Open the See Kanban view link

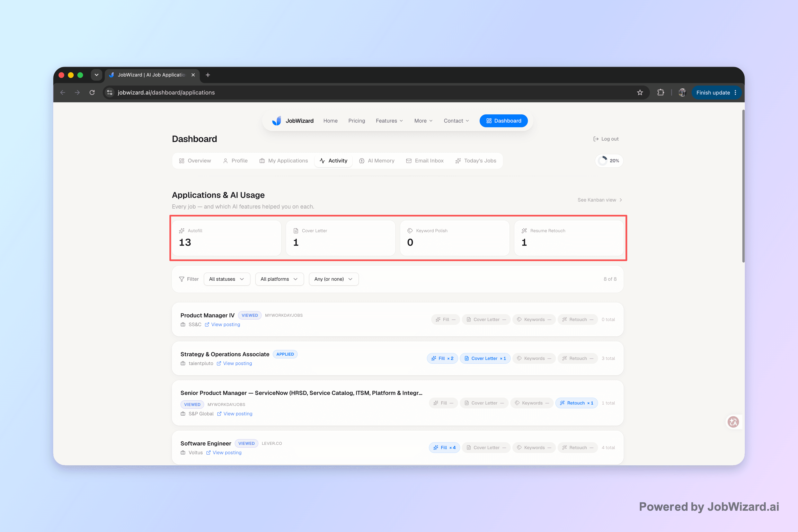[x=600, y=200]
